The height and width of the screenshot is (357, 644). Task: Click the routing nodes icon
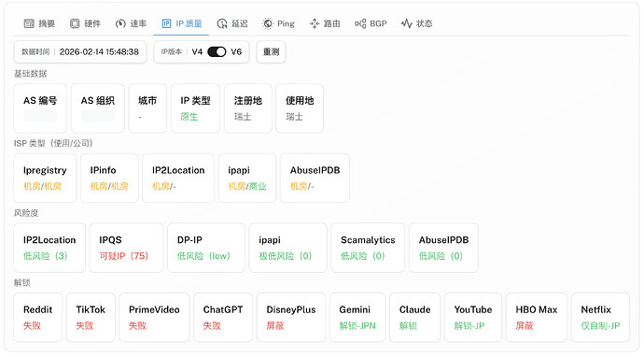click(x=315, y=23)
